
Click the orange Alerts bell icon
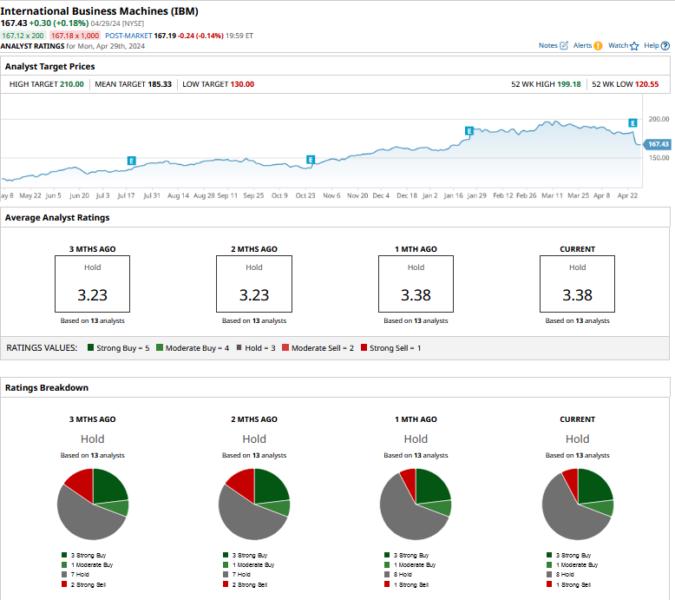point(598,46)
